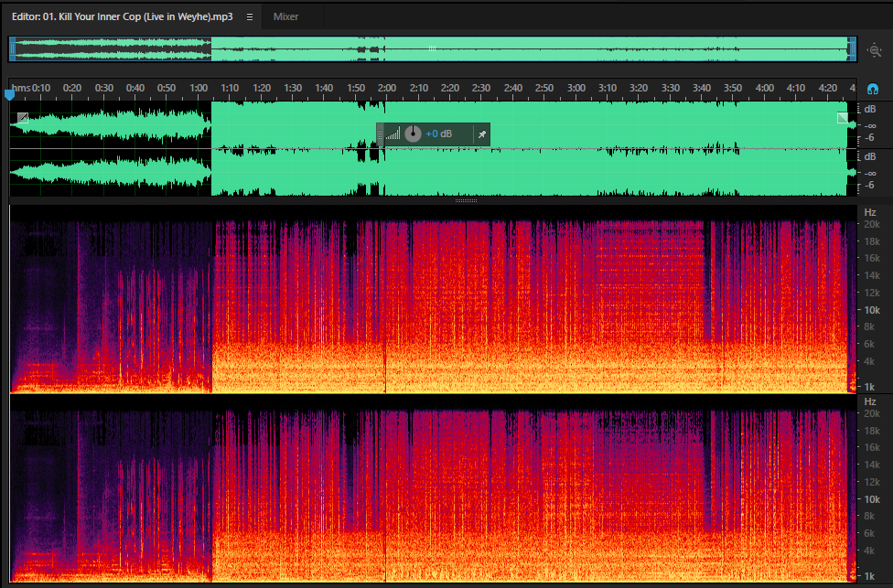Click the bottom channel dB scale label

(x=869, y=156)
